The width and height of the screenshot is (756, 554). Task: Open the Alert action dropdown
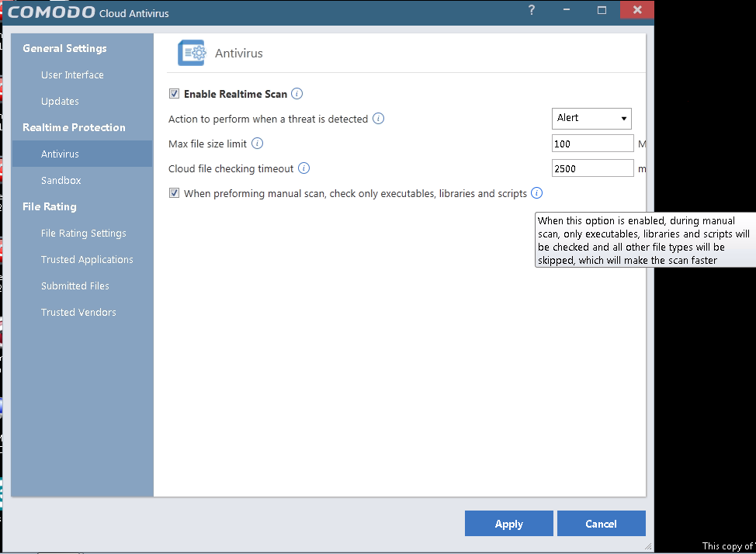(591, 118)
